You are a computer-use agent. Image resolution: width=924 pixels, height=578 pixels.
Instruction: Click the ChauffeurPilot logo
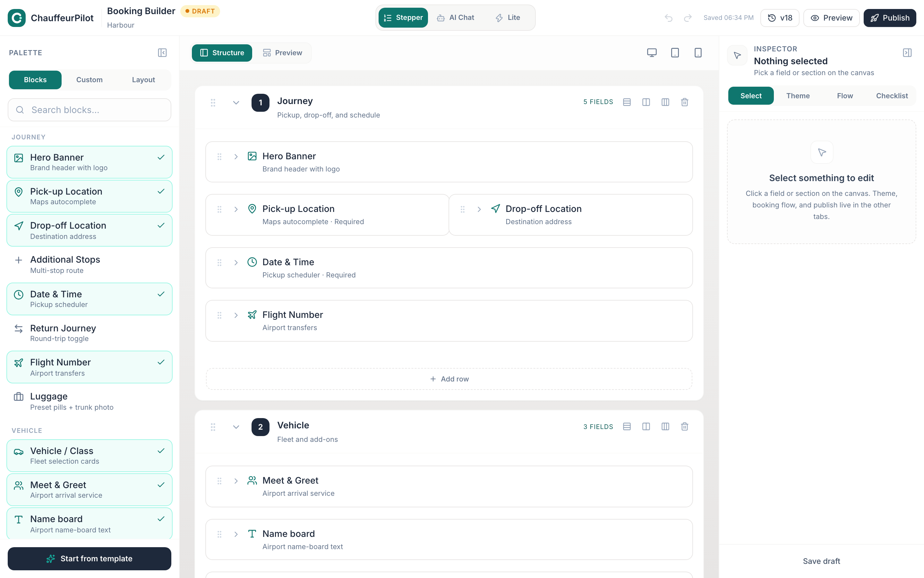click(17, 18)
